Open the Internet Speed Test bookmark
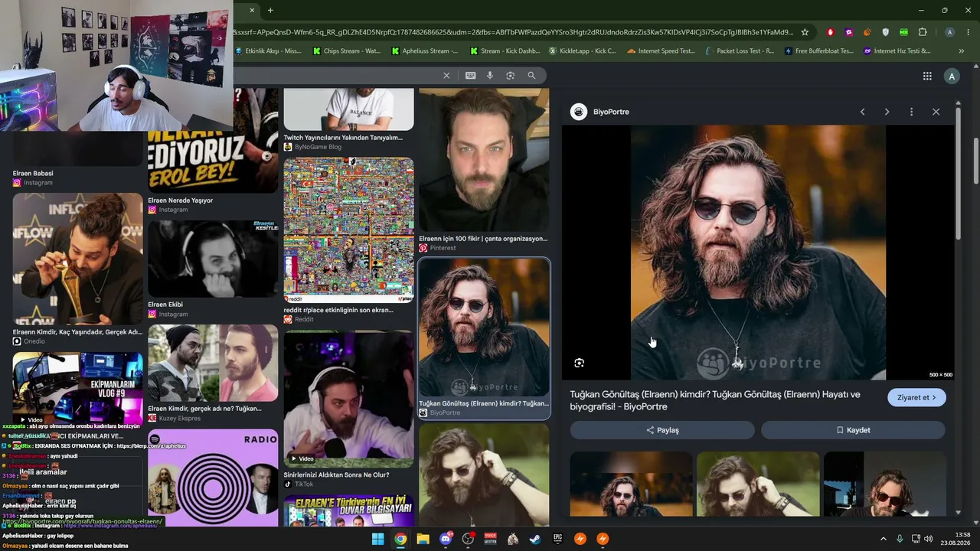 click(x=661, y=51)
